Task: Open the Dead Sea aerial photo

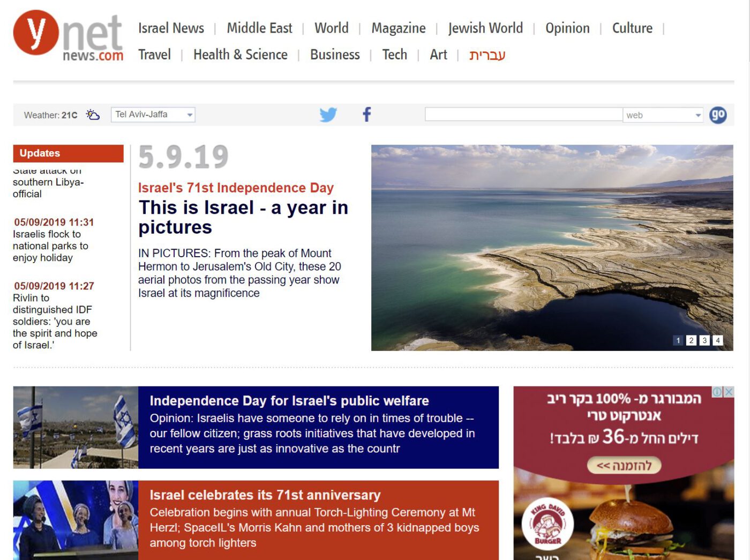Action: (552, 248)
